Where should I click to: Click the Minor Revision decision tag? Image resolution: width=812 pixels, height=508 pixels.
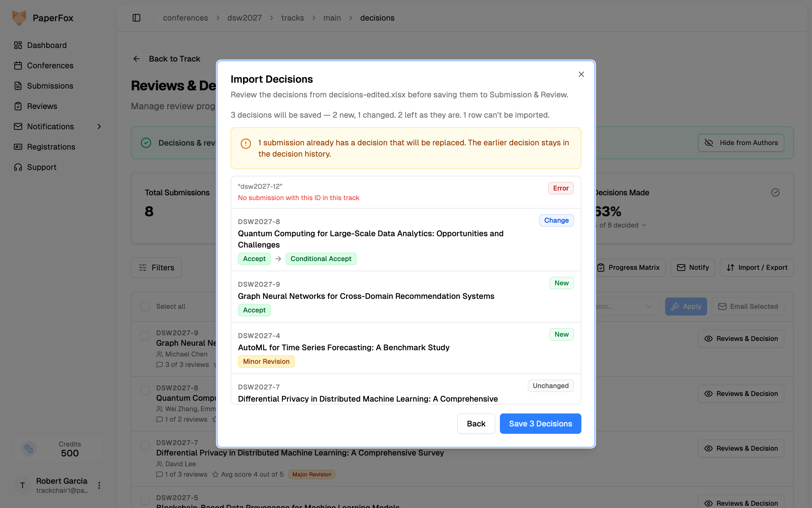(266, 362)
